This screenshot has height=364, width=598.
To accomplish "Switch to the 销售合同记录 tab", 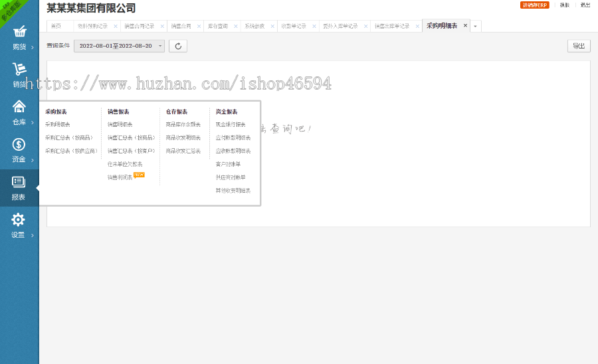I will click(140, 27).
